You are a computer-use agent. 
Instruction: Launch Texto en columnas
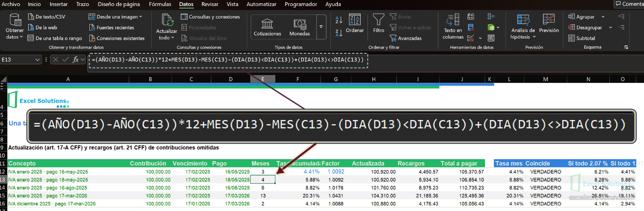pos(453,27)
